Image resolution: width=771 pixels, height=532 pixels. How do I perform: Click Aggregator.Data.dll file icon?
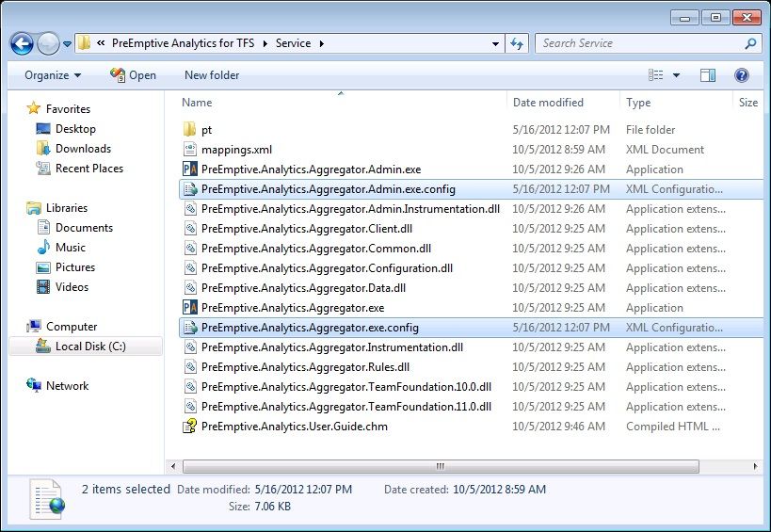pyautogui.click(x=190, y=287)
